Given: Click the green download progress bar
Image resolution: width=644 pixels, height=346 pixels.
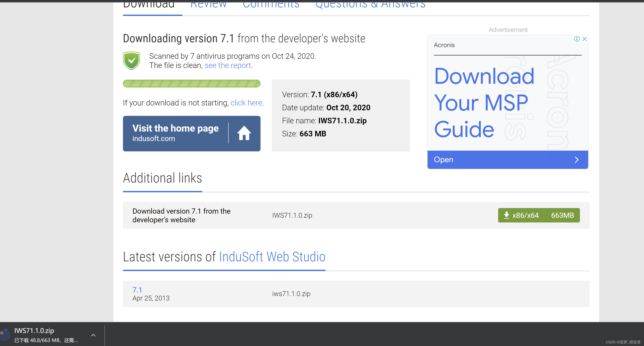Looking at the screenshot, I should click(191, 84).
